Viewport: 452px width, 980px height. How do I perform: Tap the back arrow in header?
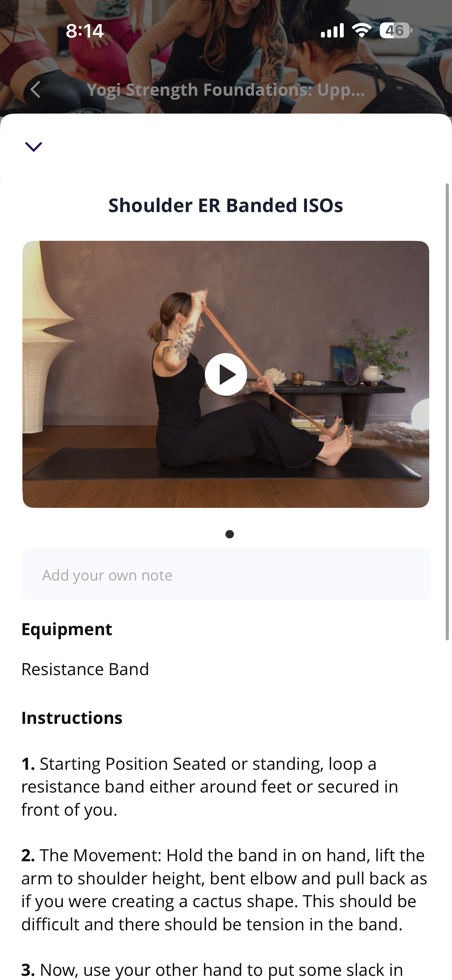coord(35,90)
